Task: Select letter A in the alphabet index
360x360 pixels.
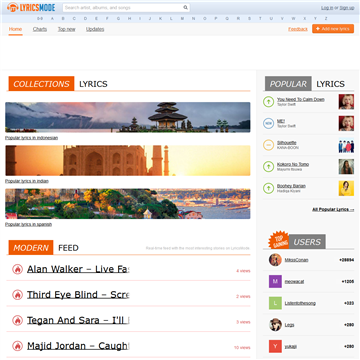Action: pos(52,19)
